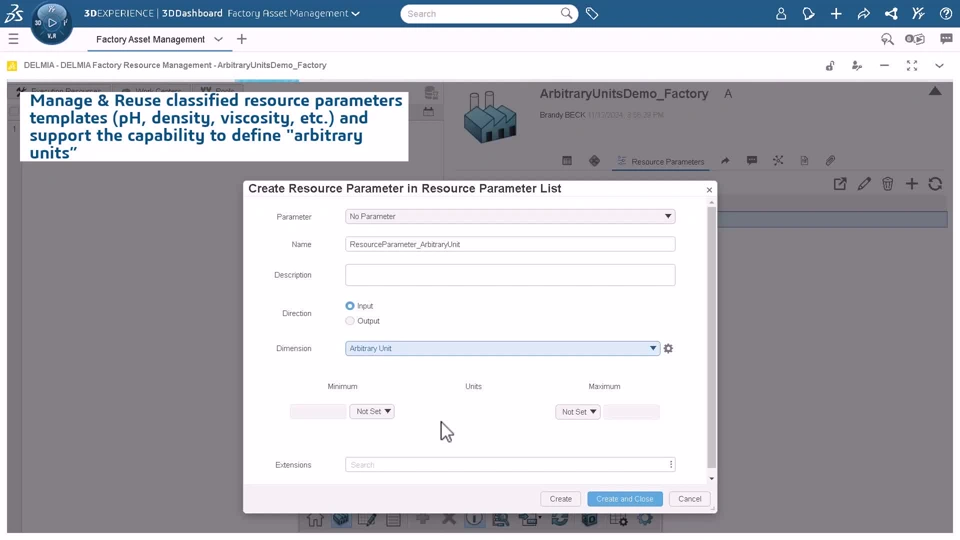
Task: Click the chat assistant search icon
Action: point(887,39)
